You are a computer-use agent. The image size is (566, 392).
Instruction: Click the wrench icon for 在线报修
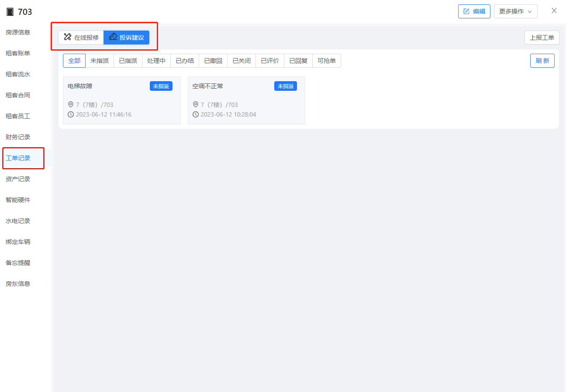tap(67, 37)
